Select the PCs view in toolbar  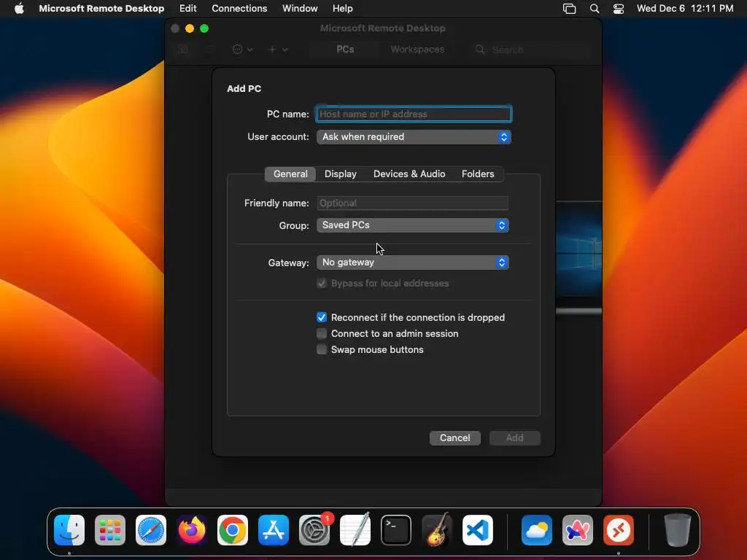point(345,50)
